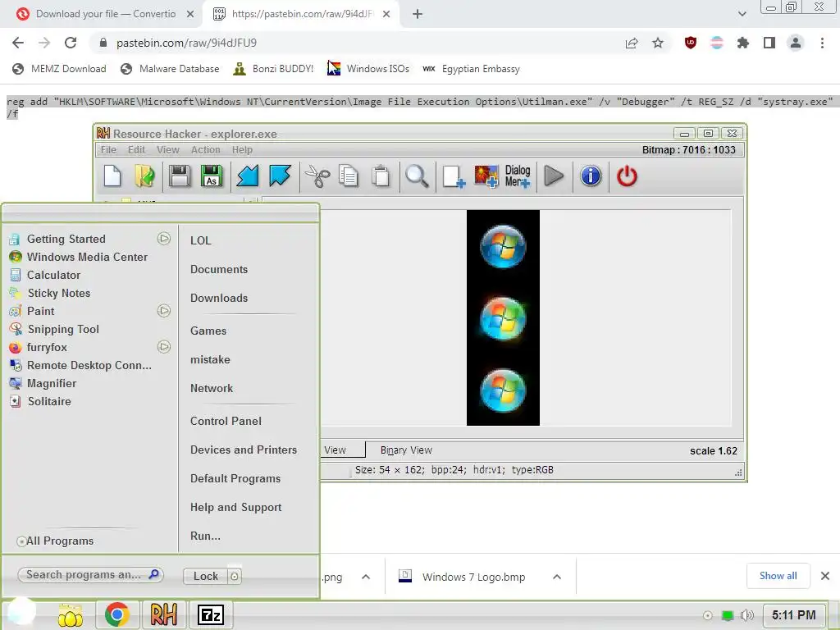The height and width of the screenshot is (630, 840).
Task: Click the Chrome icon in the taskbar
Action: click(117, 614)
